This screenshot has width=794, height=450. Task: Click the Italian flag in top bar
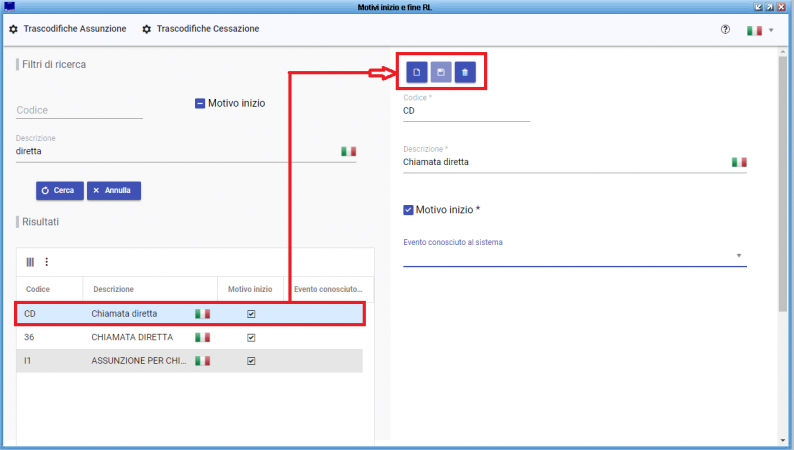pyautogui.click(x=755, y=30)
